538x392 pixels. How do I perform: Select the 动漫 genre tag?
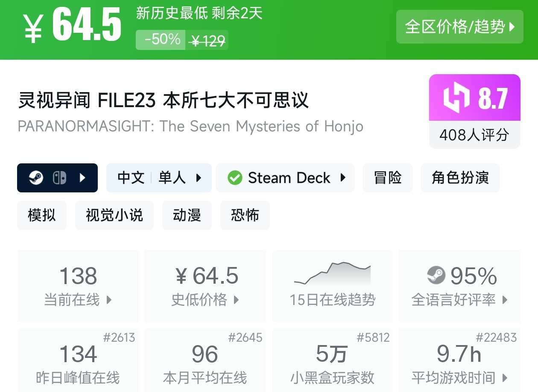(x=187, y=215)
